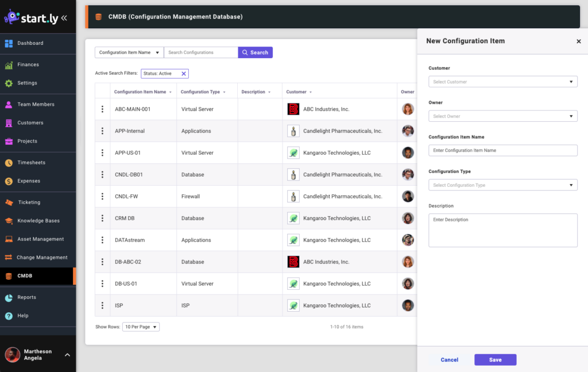Image resolution: width=588 pixels, height=372 pixels.
Task: Open the Show Rows per-page selector
Action: (x=141, y=327)
